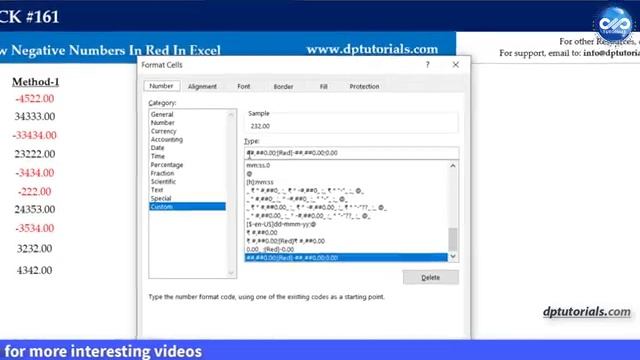Image resolution: width=640 pixels, height=360 pixels.
Task: Switch to the Number tab
Action: point(161,86)
